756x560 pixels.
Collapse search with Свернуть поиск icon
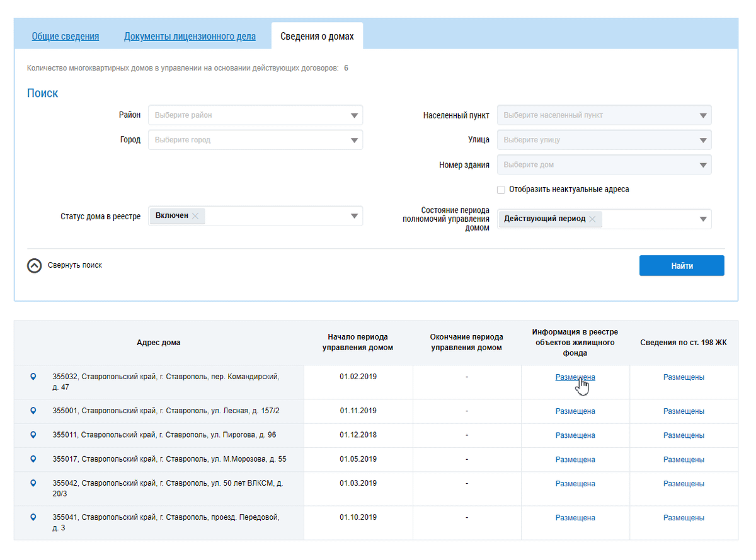[x=34, y=266]
